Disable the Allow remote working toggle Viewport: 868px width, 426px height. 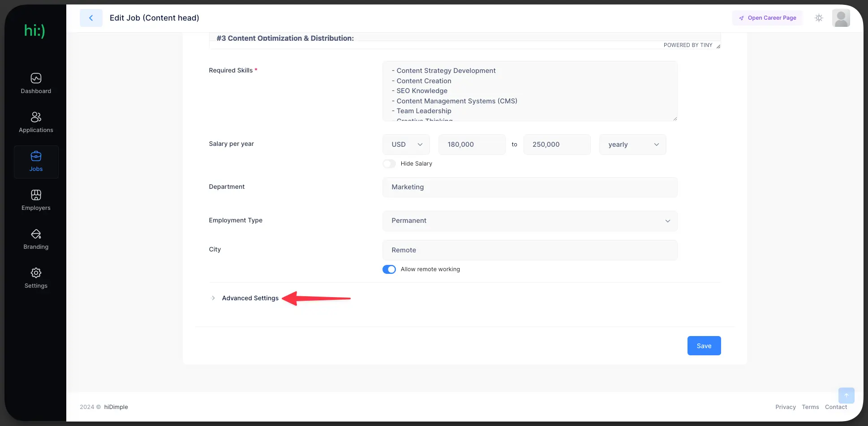tap(389, 269)
